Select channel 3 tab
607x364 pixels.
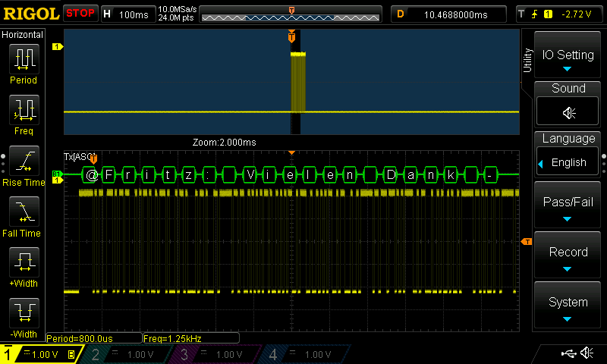click(215, 354)
